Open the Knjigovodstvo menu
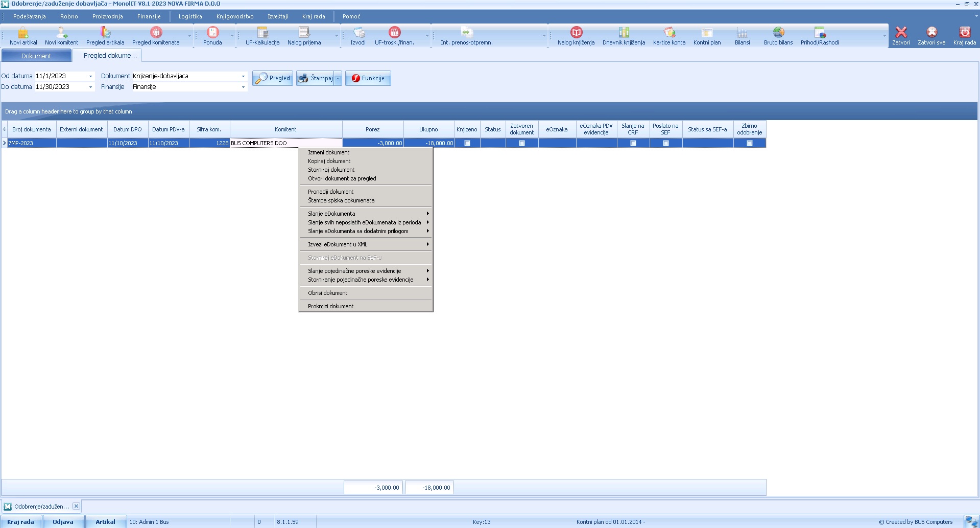The height and width of the screenshot is (528, 980). coord(235,16)
